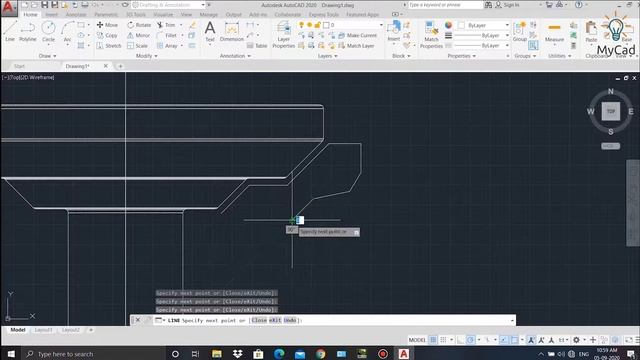The width and height of the screenshot is (640, 360).
Task: Toggle polar tracking in status bar
Action: (x=471, y=340)
